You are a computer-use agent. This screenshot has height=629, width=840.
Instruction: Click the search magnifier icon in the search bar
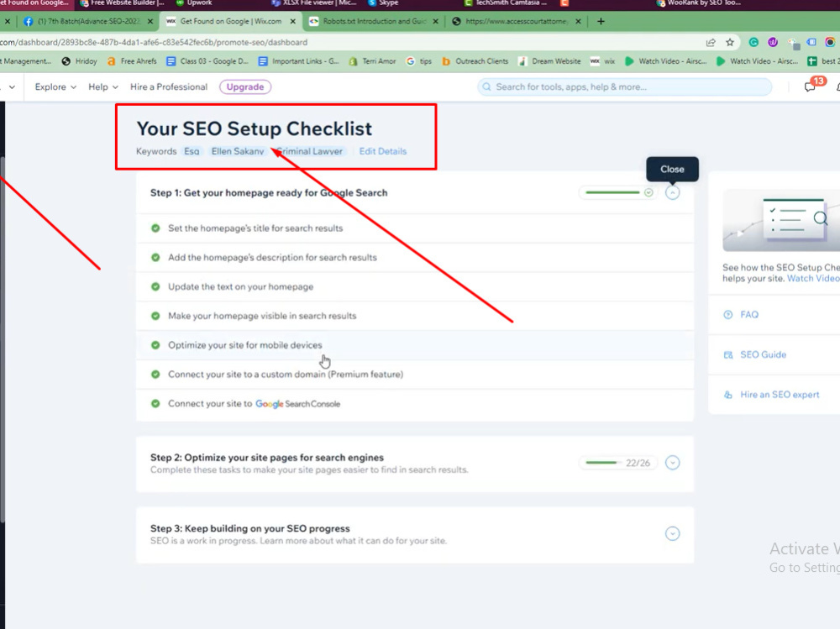[487, 86]
